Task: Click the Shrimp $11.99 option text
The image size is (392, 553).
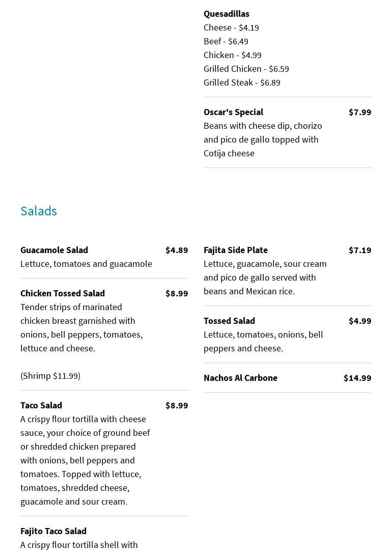Action: (50, 376)
